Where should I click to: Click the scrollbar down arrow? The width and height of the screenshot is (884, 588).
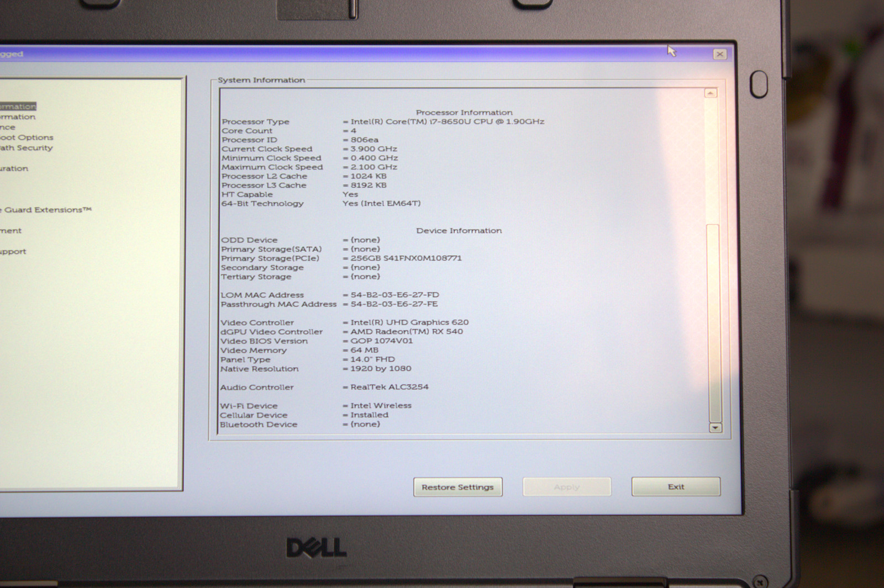[x=715, y=427]
